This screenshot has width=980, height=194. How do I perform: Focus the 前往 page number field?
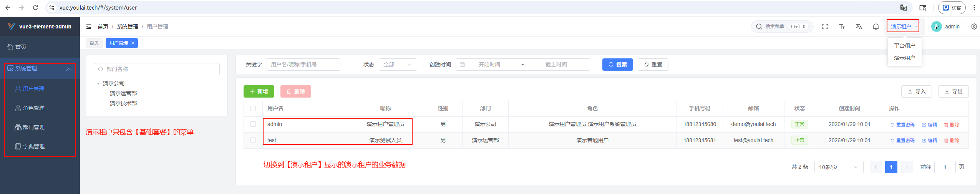pyautogui.click(x=945, y=167)
